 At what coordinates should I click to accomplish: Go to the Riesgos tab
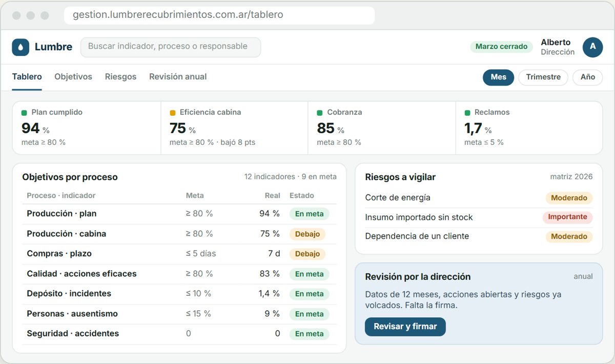point(121,77)
